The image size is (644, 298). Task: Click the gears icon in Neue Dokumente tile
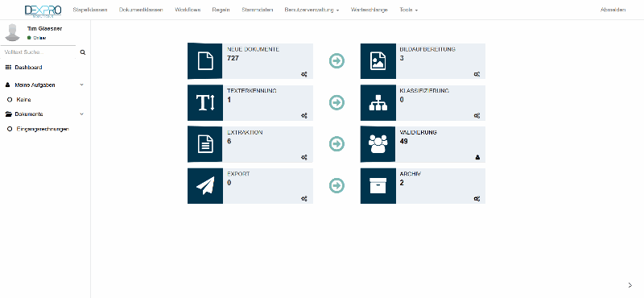coord(304,74)
